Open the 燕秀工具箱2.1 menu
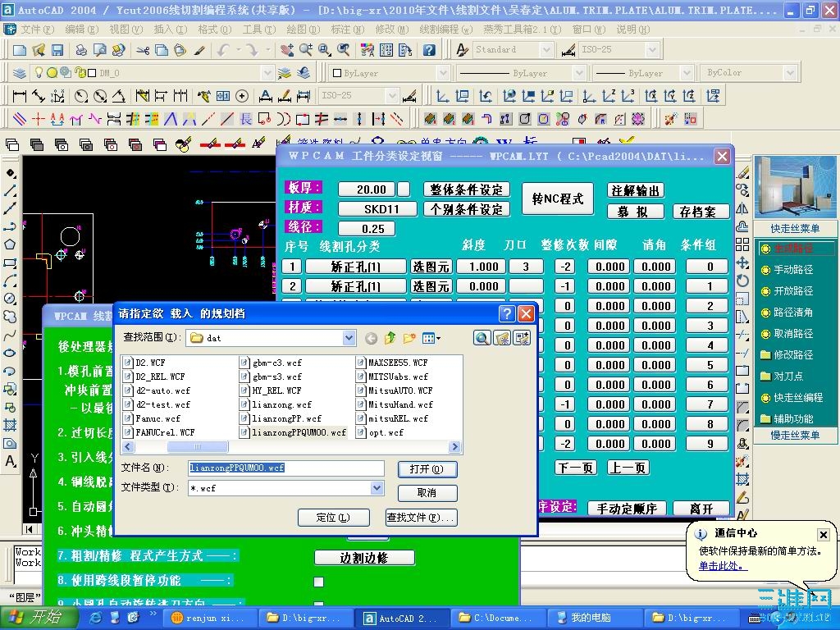The width and height of the screenshot is (840, 630). [522, 29]
